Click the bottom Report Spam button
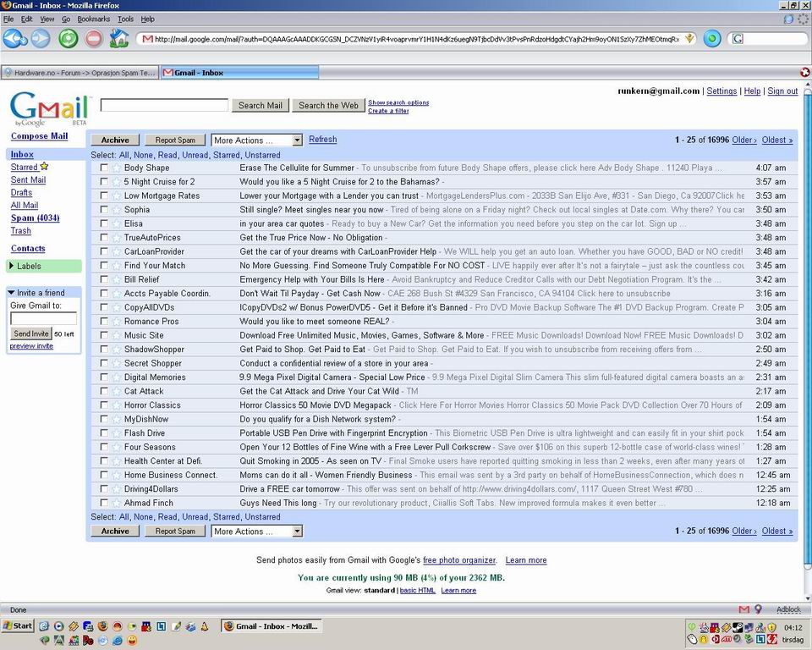Image resolution: width=812 pixels, height=650 pixels. (175, 531)
